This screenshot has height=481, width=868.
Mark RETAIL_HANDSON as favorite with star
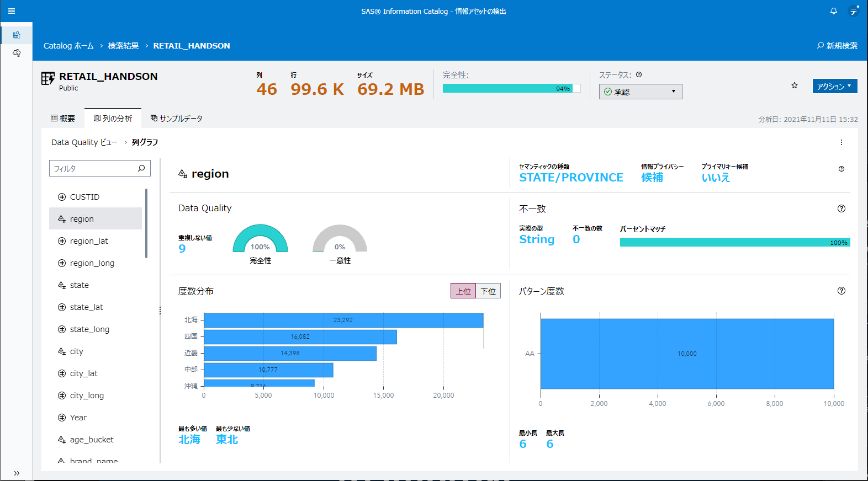click(795, 85)
